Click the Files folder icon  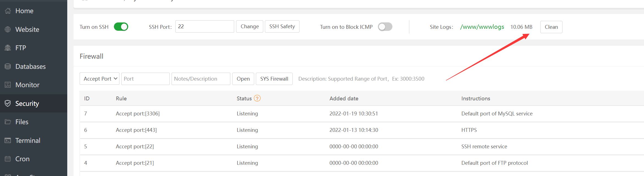pos(8,122)
